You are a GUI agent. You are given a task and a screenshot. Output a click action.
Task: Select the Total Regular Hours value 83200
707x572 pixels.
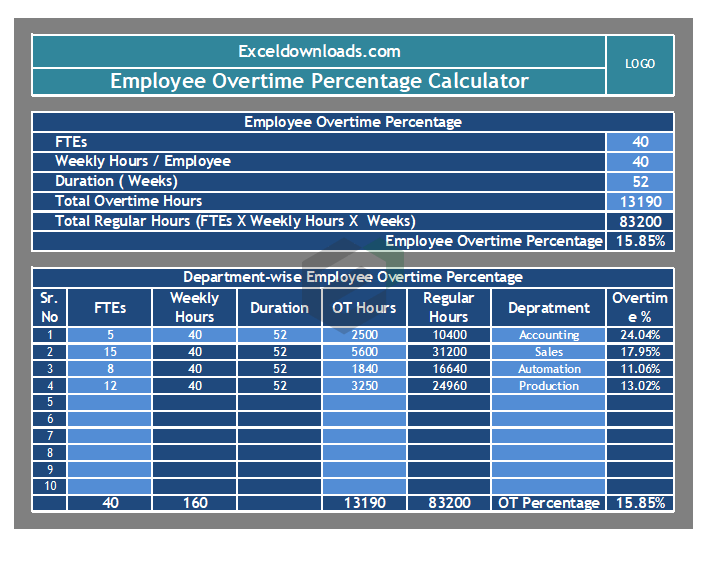[640, 221]
